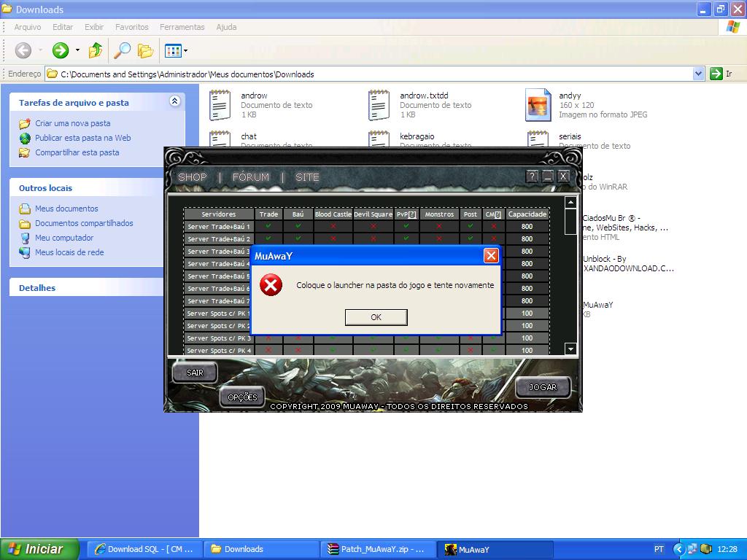Toggle the Folders pane button
Image resolution: width=747 pixels, height=560 pixels.
click(146, 50)
